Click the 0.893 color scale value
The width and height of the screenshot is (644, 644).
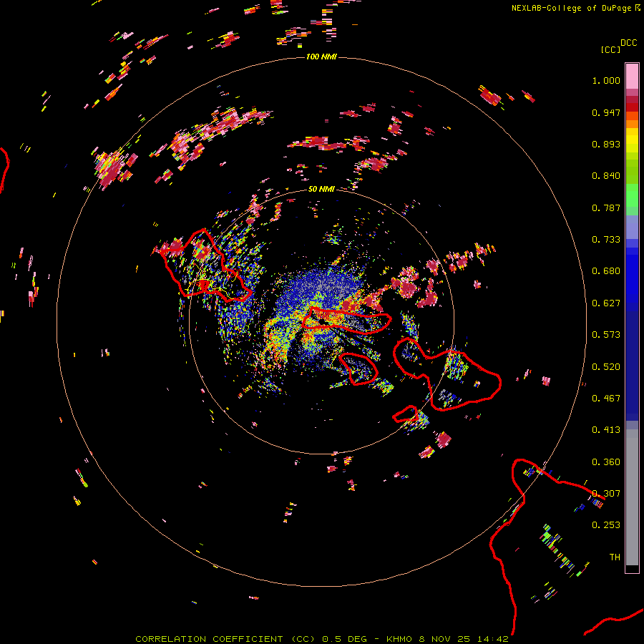point(606,144)
